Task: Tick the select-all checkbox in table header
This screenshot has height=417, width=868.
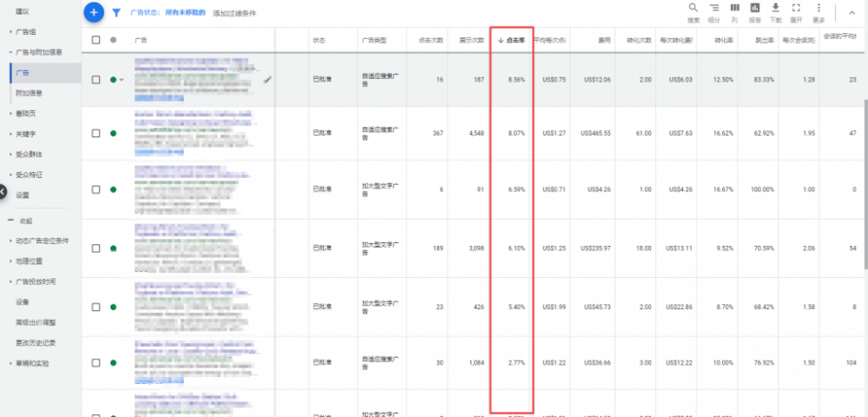Action: pos(95,40)
